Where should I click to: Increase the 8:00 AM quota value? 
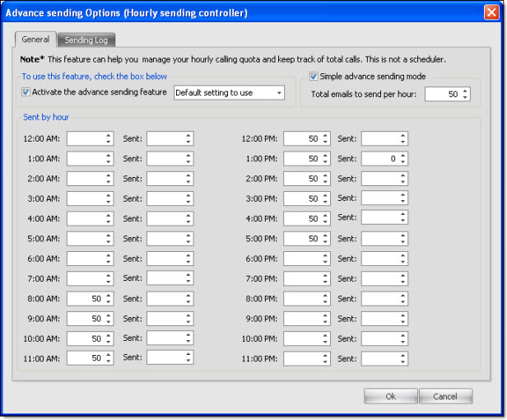[109, 296]
